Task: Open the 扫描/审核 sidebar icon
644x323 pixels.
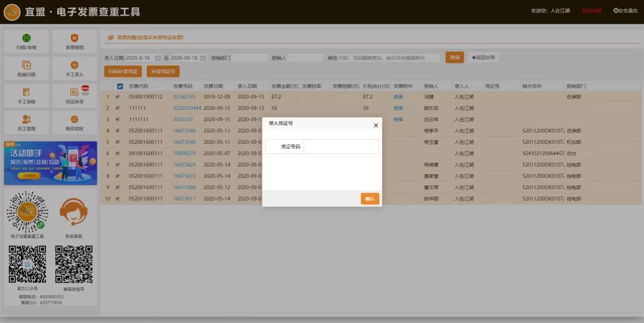Action: [x=26, y=41]
